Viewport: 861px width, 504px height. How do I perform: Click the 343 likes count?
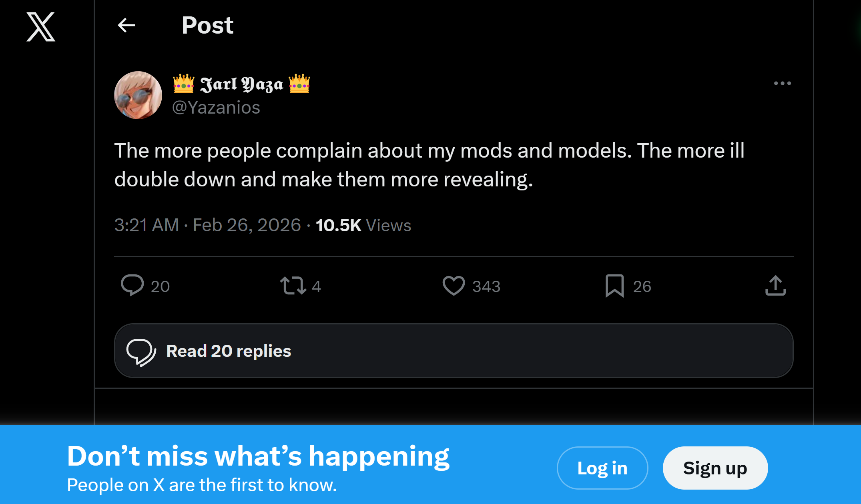pyautogui.click(x=486, y=286)
